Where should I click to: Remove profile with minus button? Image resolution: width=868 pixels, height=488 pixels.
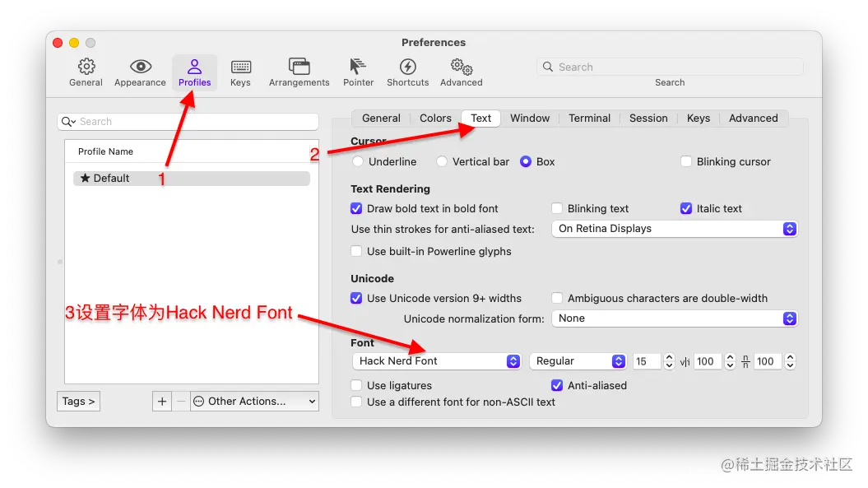click(x=181, y=401)
